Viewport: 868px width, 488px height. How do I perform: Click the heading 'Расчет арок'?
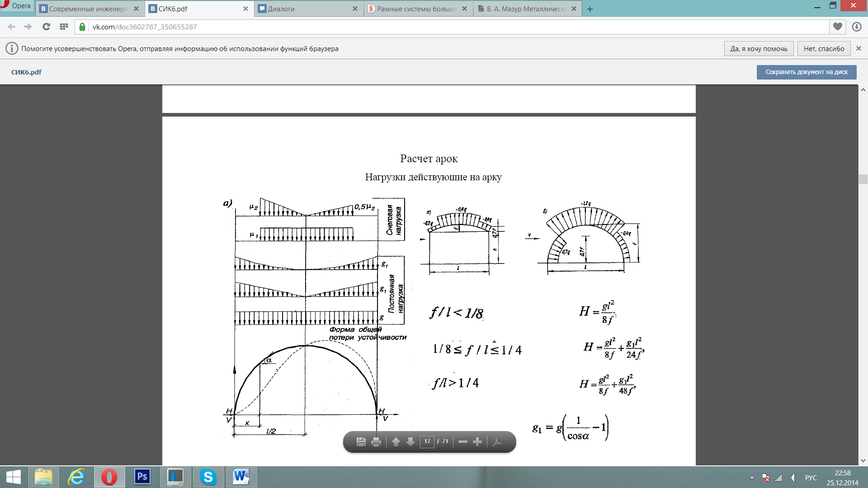coord(429,159)
